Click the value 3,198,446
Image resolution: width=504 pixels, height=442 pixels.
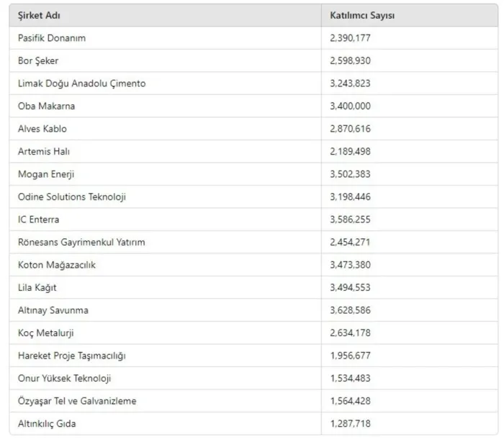pos(350,197)
